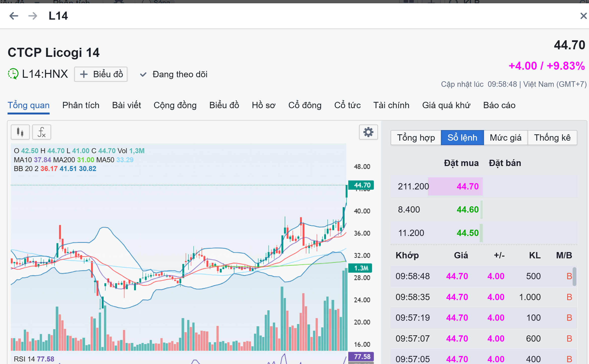Click the order list scrollbar thumb
Image resolution: width=589 pixels, height=364 pixels.
574,276
